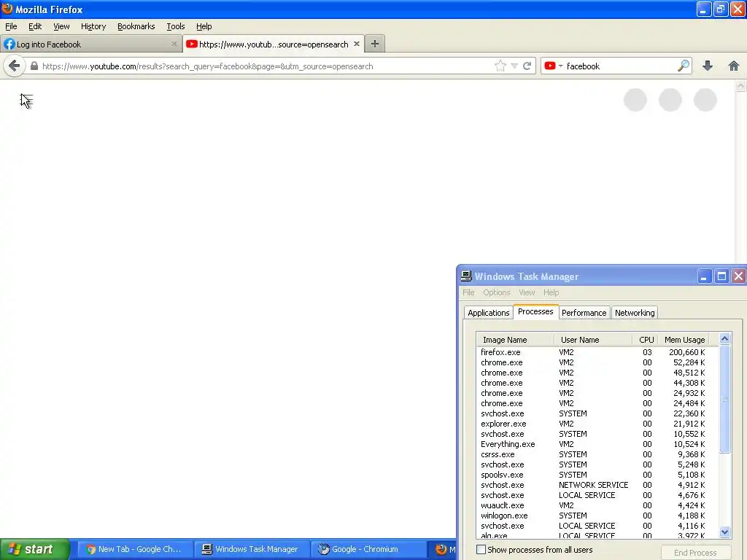Open Task Manager File menu
The height and width of the screenshot is (560, 747).
(468, 292)
